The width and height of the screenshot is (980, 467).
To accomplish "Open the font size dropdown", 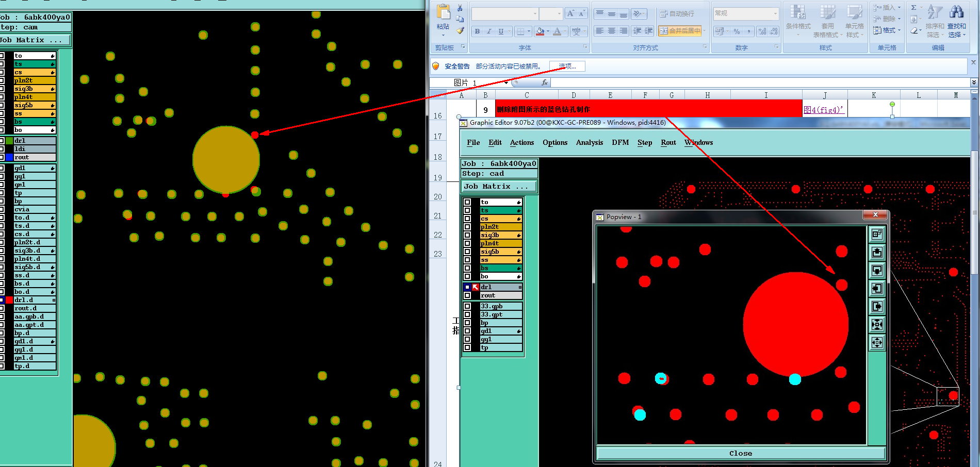I will 559,14.
